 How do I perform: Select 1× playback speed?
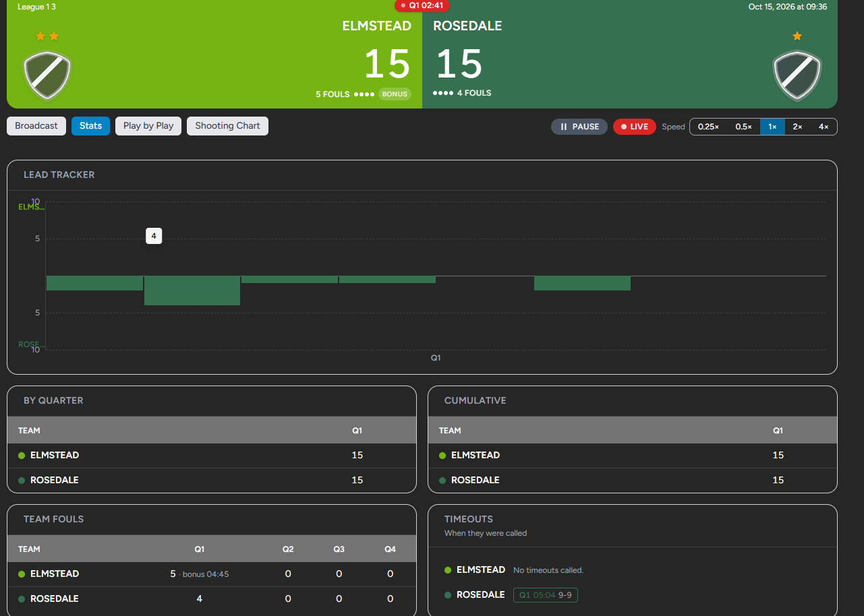point(772,127)
